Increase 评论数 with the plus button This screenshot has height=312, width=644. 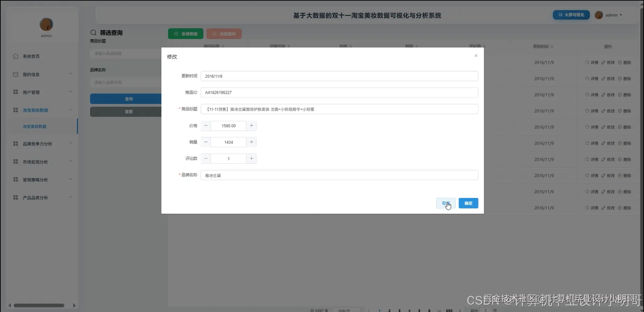pos(251,159)
